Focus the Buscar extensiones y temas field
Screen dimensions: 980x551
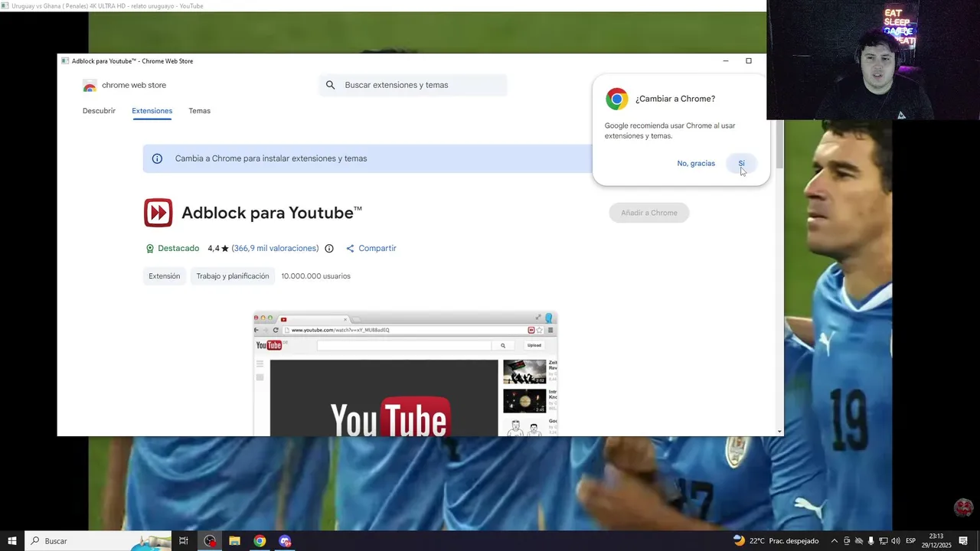pyautogui.click(x=413, y=85)
